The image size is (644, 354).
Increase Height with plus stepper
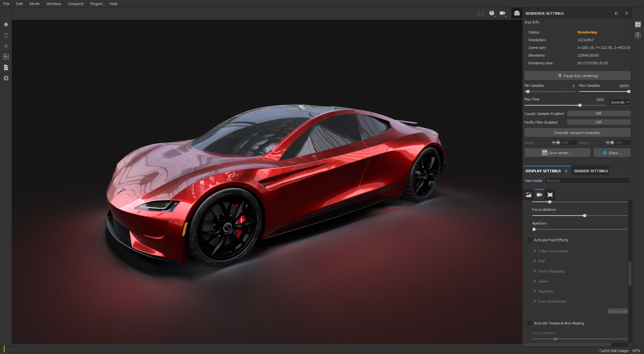pos(612,142)
